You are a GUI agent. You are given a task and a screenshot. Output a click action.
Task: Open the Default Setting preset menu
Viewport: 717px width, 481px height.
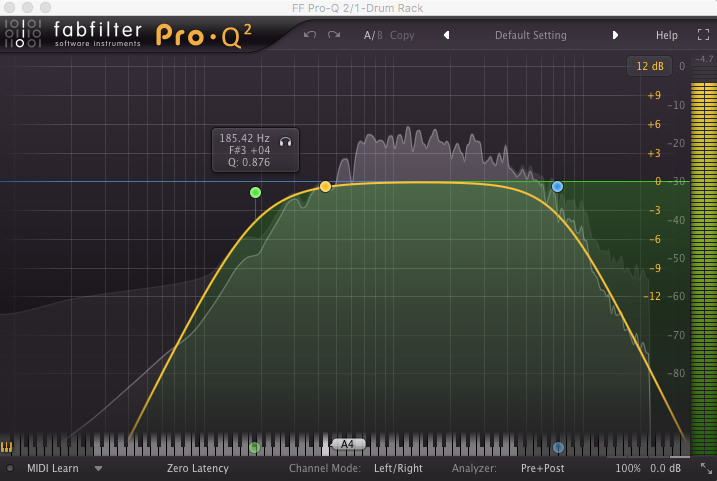[530, 35]
